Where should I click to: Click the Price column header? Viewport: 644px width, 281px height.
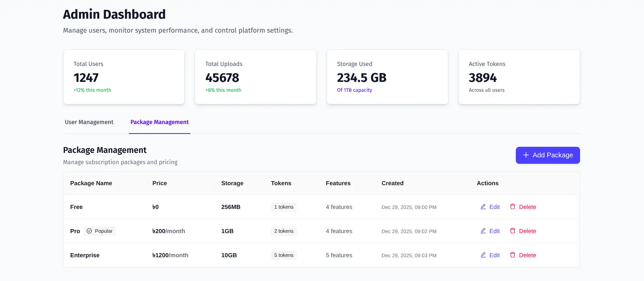coord(159,183)
